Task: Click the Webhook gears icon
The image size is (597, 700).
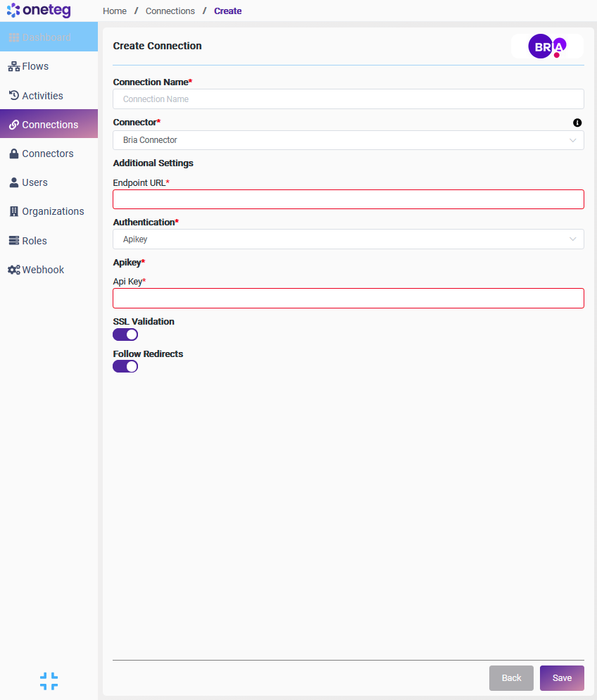Action: [x=13, y=270]
